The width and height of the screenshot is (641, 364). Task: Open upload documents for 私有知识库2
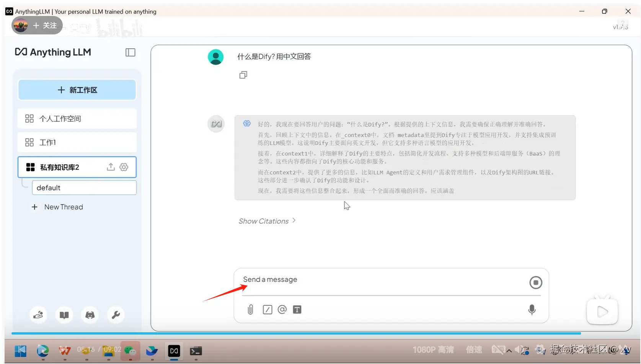(x=111, y=167)
